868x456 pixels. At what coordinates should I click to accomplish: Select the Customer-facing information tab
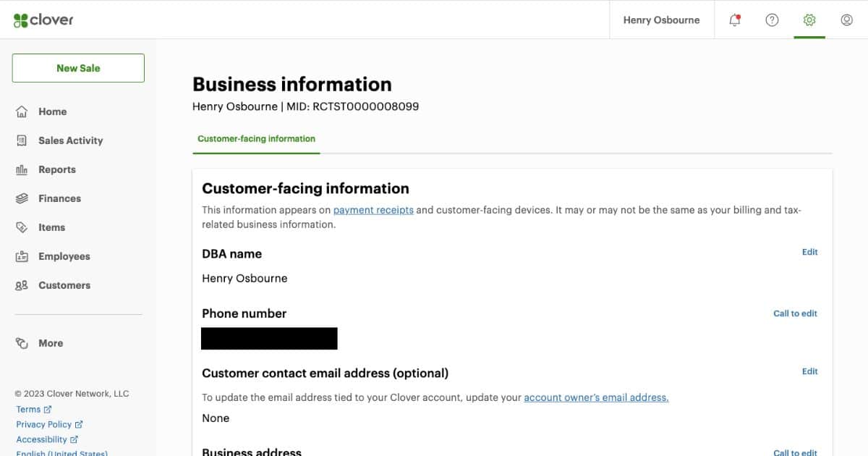(x=256, y=139)
